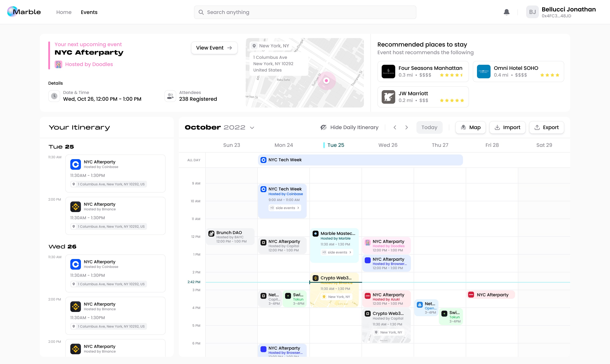Click Binance icon in Tue 25 2:00 PM card

click(x=76, y=207)
